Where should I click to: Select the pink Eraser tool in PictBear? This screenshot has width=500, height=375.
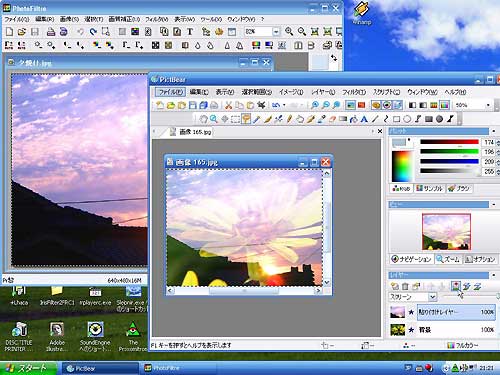click(332, 119)
